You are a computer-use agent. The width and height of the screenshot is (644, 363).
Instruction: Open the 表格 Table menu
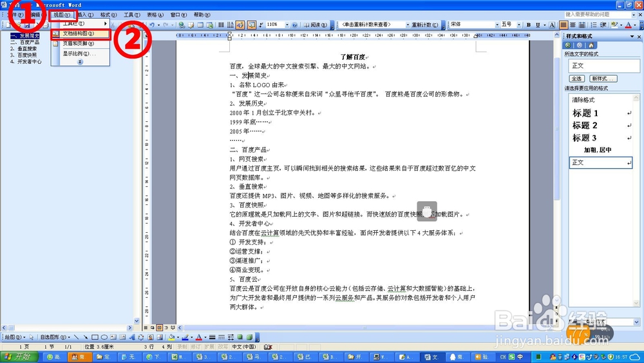point(155,15)
